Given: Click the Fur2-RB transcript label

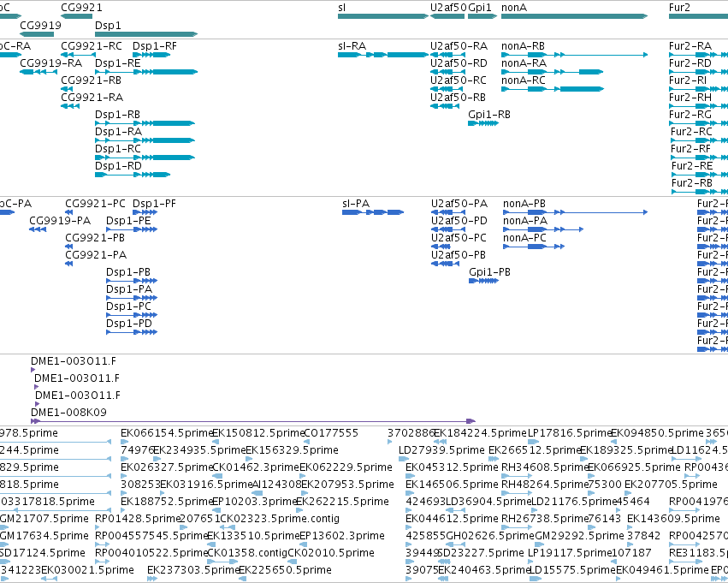Looking at the screenshot, I should [x=692, y=183].
